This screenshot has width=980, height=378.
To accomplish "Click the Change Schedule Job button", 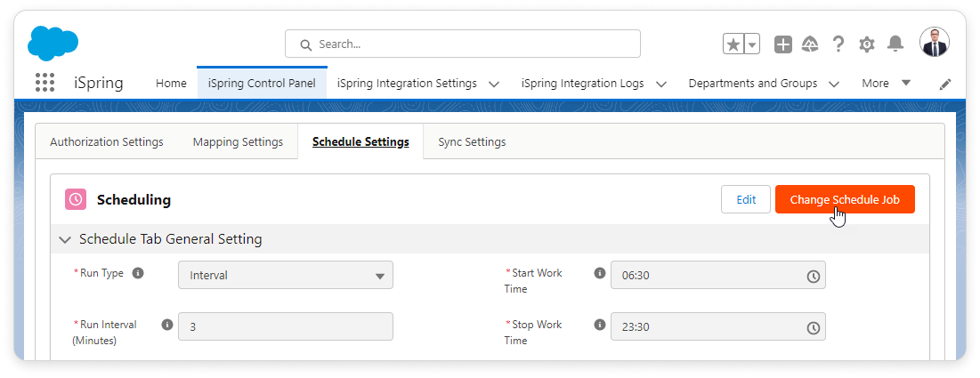I will pyautogui.click(x=844, y=200).
